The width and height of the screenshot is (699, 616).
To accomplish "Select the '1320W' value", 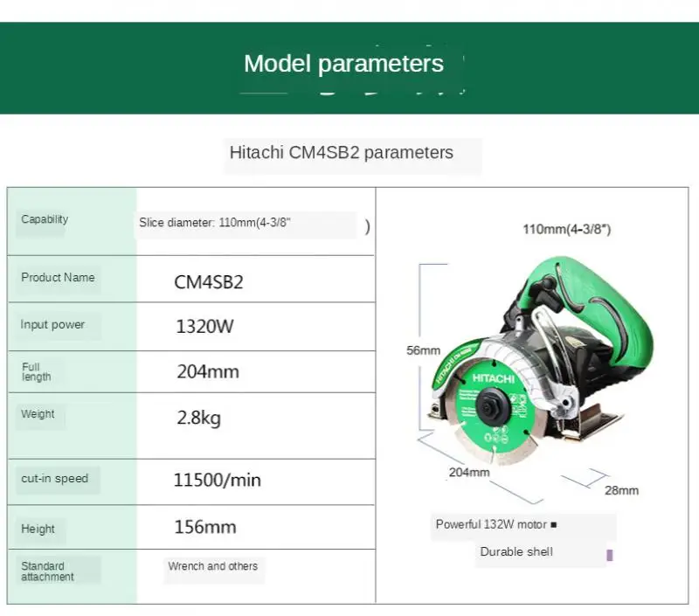I will pos(204,326).
